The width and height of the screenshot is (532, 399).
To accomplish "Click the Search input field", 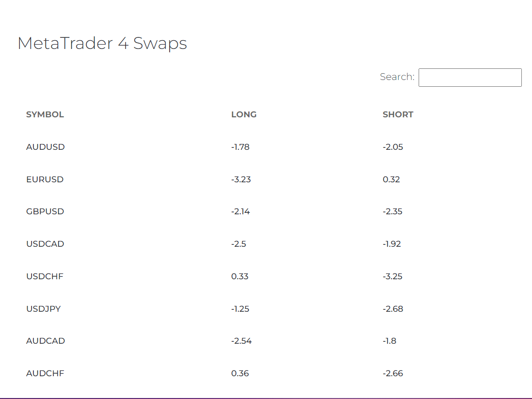I will (469, 78).
